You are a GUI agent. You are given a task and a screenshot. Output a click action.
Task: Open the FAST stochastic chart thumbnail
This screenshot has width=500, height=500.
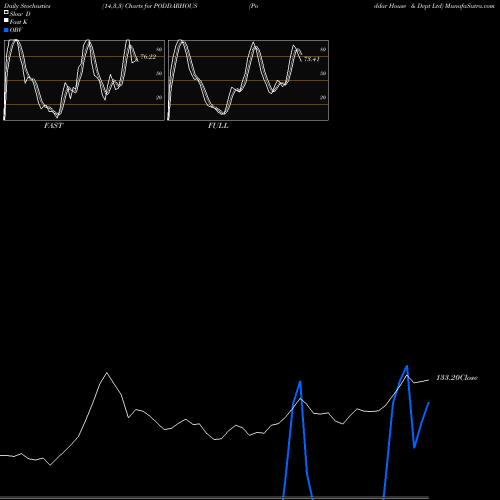coord(84,80)
